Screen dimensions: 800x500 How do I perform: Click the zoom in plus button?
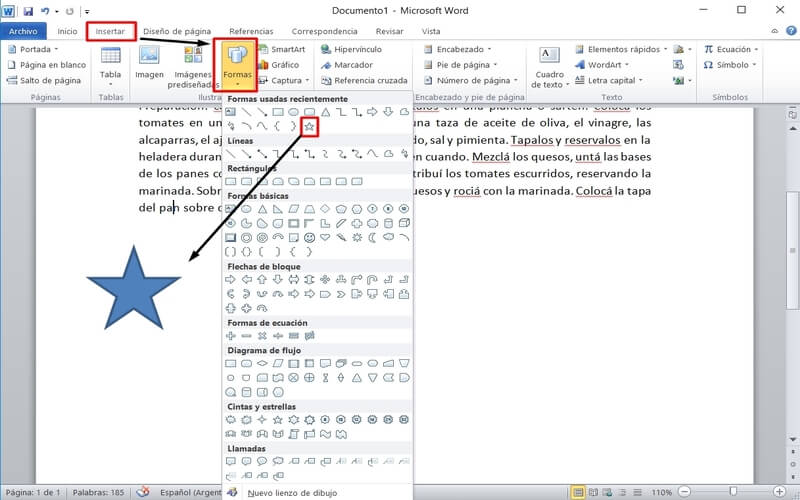click(x=780, y=492)
